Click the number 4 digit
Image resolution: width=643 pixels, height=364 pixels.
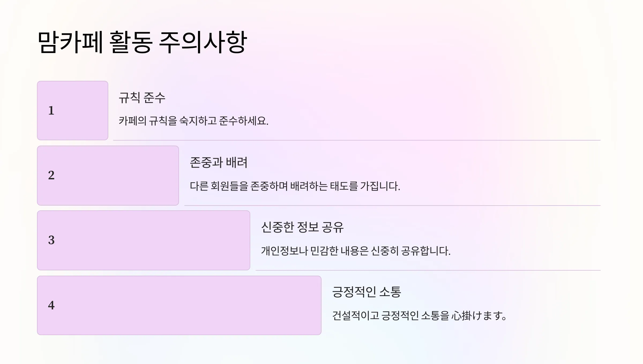tap(51, 305)
